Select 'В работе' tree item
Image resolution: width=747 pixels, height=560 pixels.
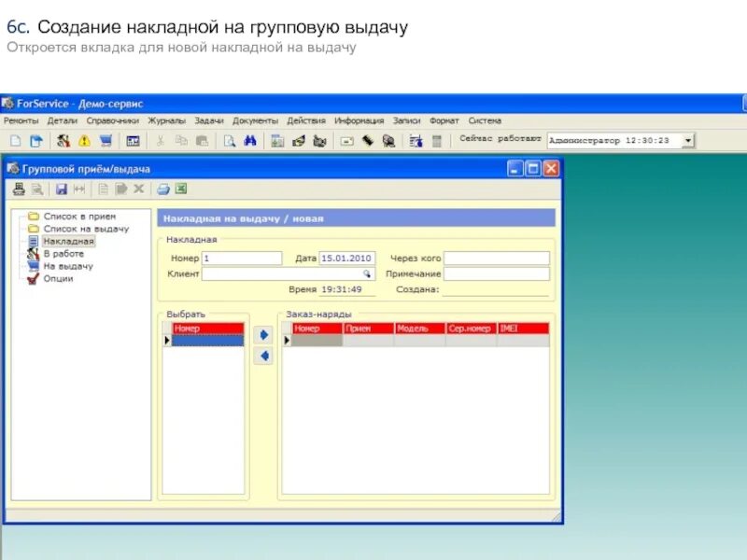click(63, 253)
